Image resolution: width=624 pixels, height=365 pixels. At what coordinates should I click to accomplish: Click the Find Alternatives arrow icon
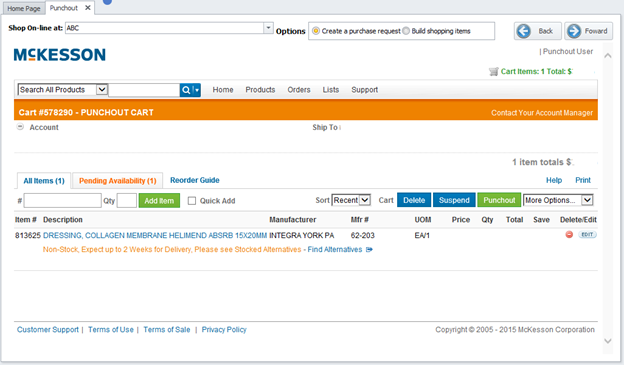tap(369, 250)
